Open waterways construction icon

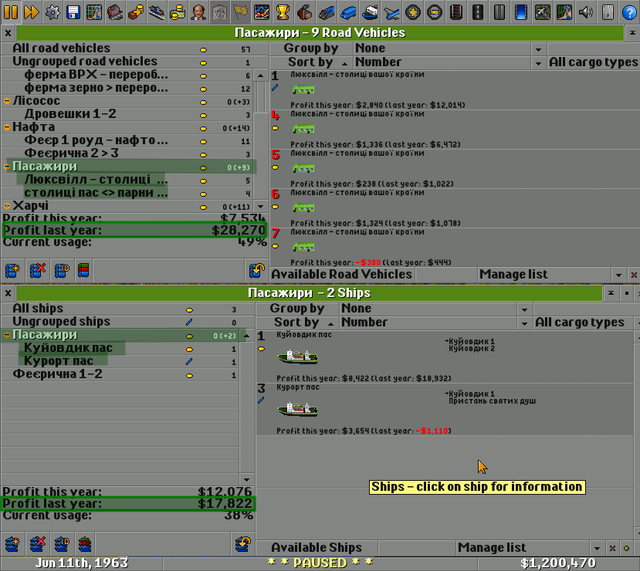click(521, 11)
